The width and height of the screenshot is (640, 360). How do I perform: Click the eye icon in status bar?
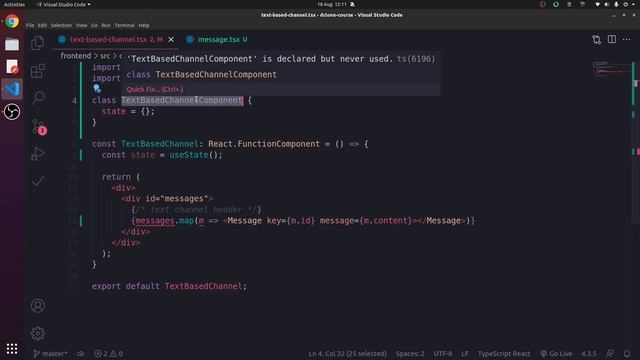(x=81, y=353)
